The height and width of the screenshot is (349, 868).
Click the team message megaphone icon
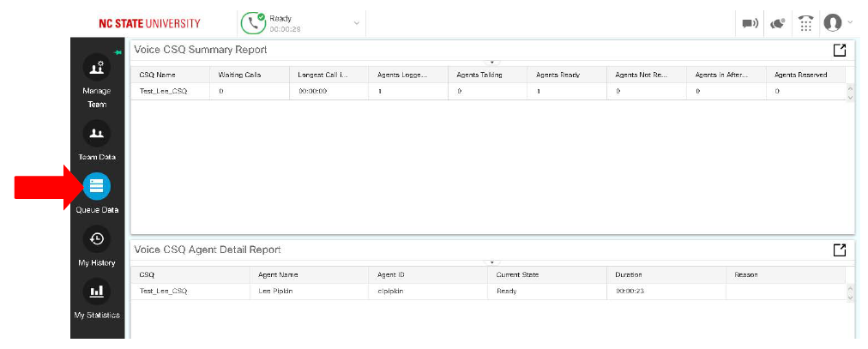click(x=750, y=23)
